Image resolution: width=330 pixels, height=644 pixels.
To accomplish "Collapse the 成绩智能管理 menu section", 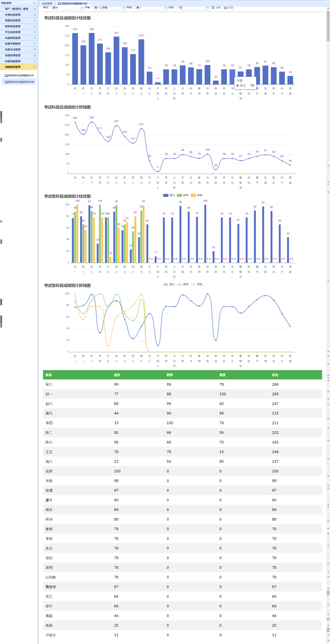I will pyautogui.click(x=19, y=67).
